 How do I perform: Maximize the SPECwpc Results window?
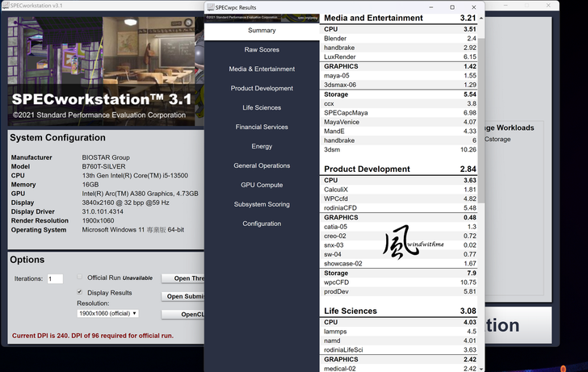coord(452,7)
